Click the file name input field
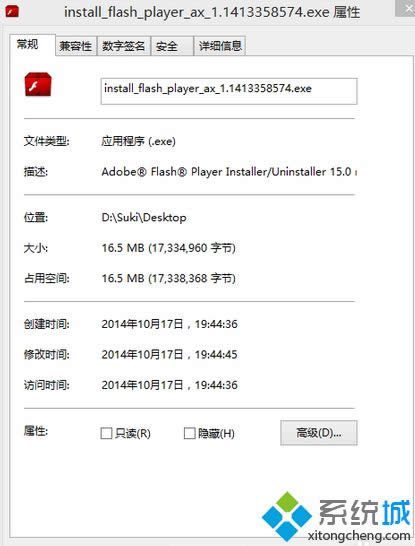The image size is (415, 546). point(229,91)
